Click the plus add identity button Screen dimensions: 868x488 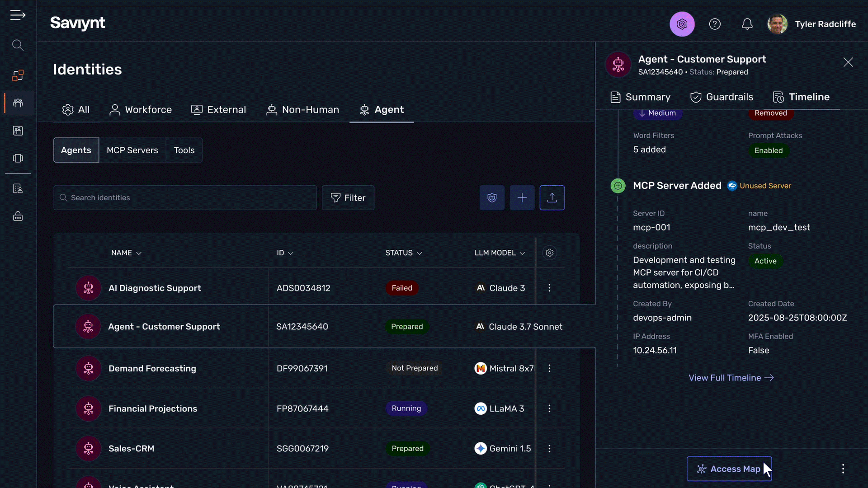coord(522,198)
